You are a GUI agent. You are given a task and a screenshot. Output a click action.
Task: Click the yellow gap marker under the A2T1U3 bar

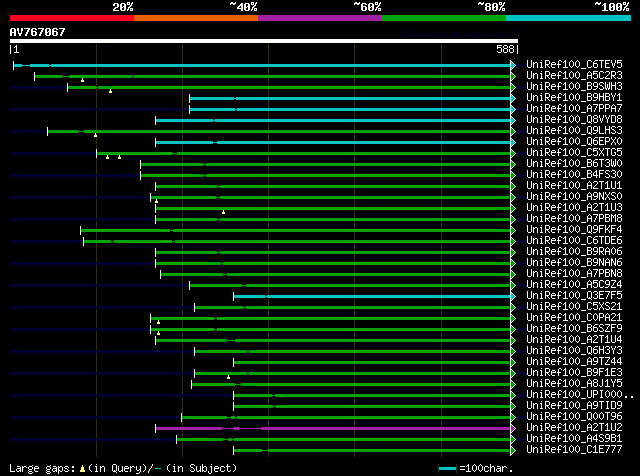pos(223,212)
